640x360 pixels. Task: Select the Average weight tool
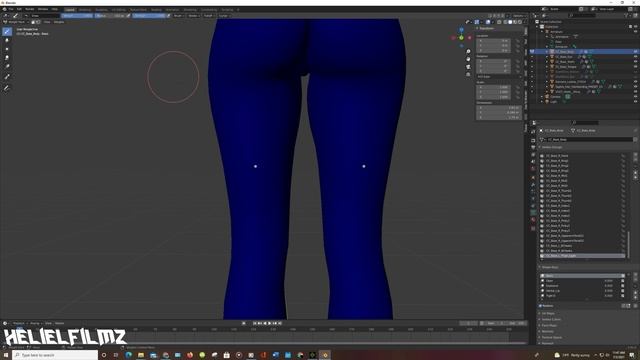7,49
